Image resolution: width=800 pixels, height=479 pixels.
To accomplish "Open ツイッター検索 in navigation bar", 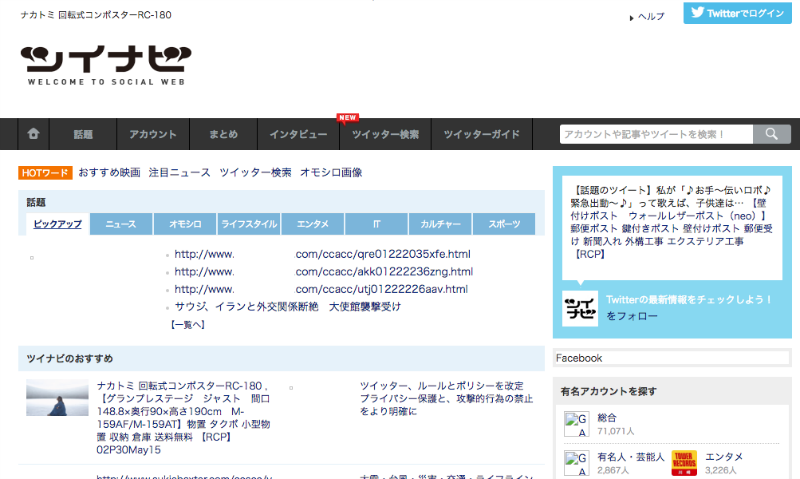I will point(385,134).
